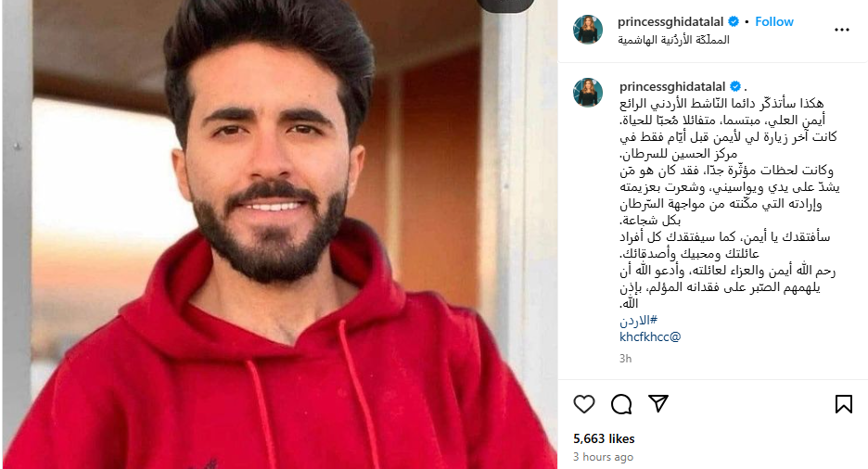Image resolution: width=868 pixels, height=469 pixels.
Task: Open princessghidatalal username in caption
Action: pos(672,87)
